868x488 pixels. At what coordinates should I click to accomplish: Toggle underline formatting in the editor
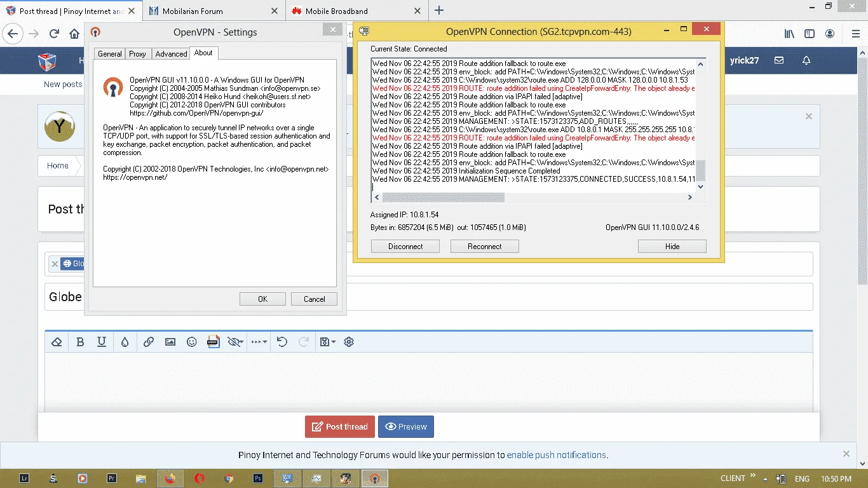point(102,342)
